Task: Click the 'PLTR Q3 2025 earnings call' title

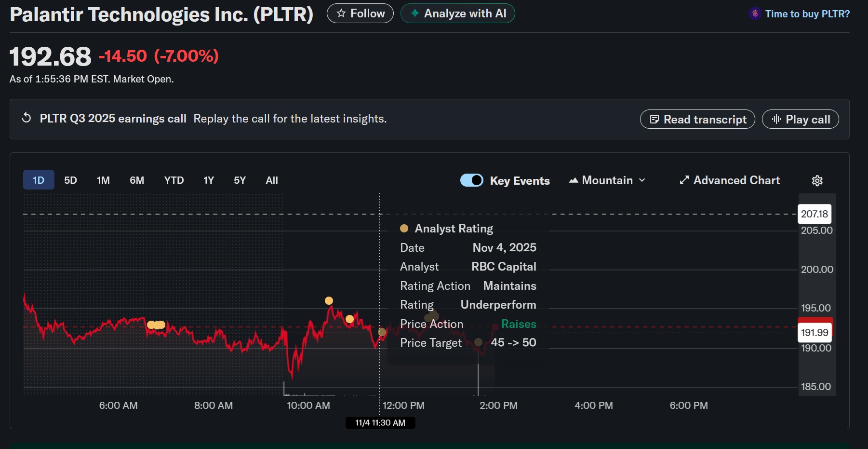Action: 113,119
